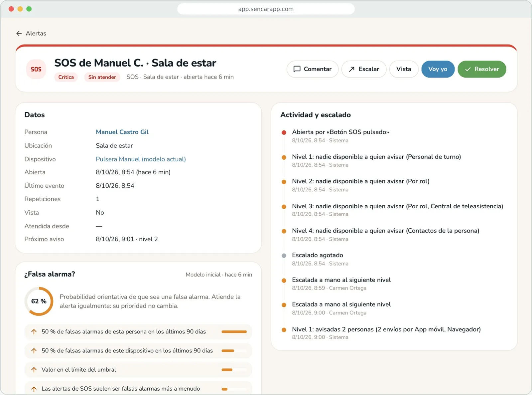Click the red SOS alert badge icon
This screenshot has width=532, height=395.
click(36, 69)
